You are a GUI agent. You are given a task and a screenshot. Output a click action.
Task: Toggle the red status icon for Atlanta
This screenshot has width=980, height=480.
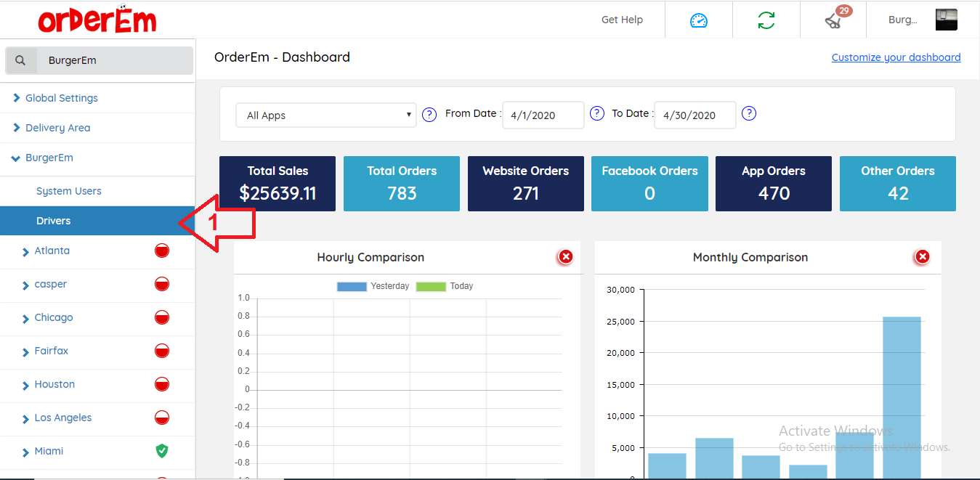click(162, 251)
